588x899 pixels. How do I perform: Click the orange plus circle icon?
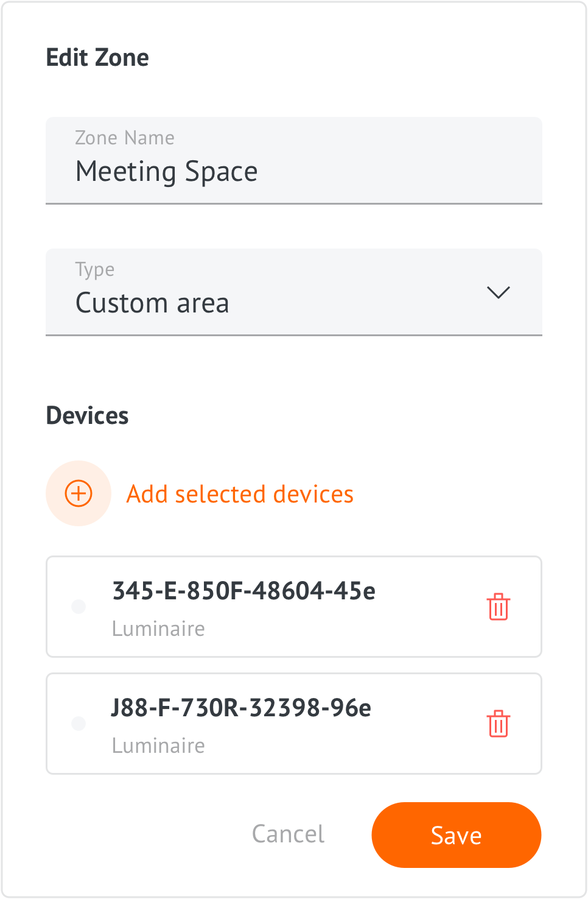click(x=79, y=493)
